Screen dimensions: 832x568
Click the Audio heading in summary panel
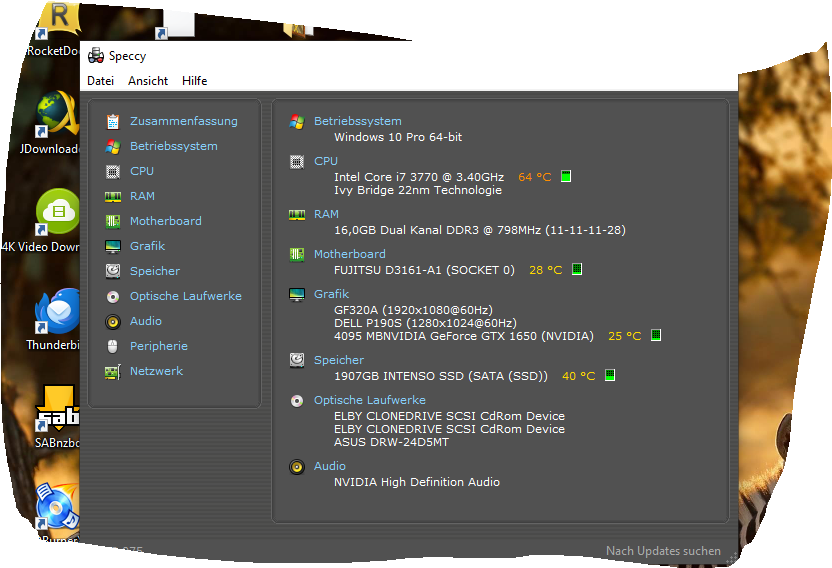tap(330, 466)
